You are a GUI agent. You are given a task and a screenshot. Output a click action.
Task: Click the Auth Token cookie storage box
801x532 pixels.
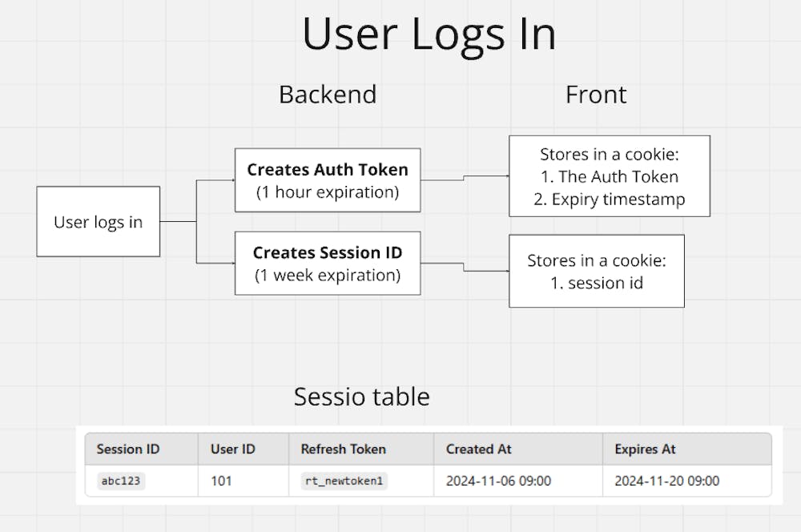610,175
